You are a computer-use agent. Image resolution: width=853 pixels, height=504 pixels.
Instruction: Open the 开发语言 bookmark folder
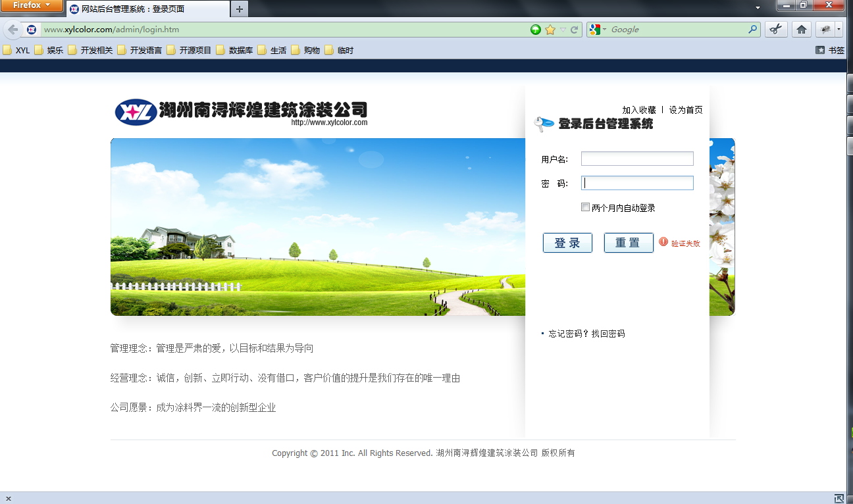point(140,50)
